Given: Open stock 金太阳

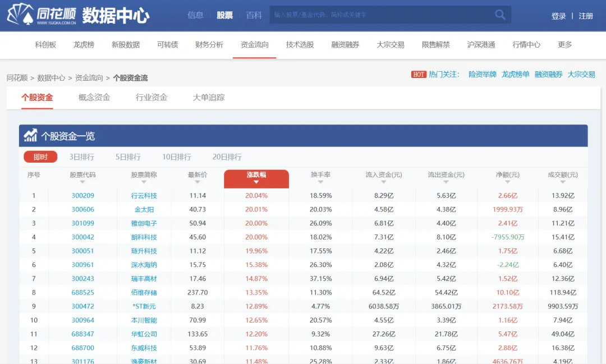Looking at the screenshot, I should coord(144,209).
